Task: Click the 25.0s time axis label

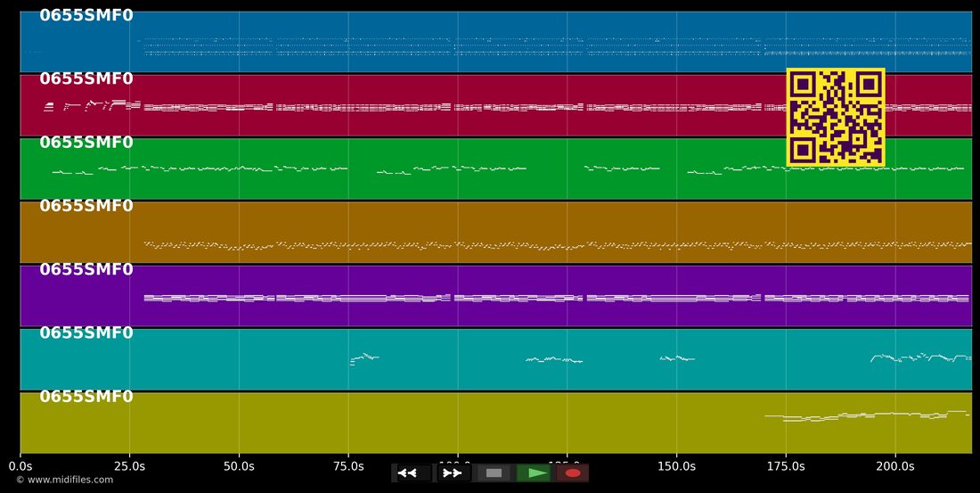Action: coord(129,466)
